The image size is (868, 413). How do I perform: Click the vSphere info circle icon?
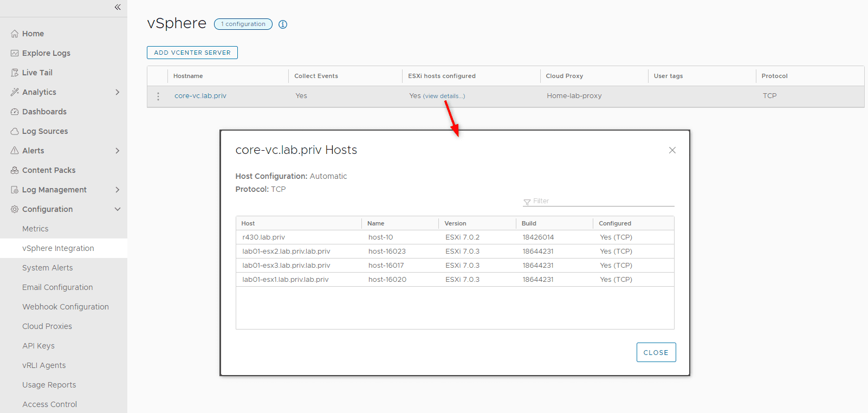click(283, 24)
